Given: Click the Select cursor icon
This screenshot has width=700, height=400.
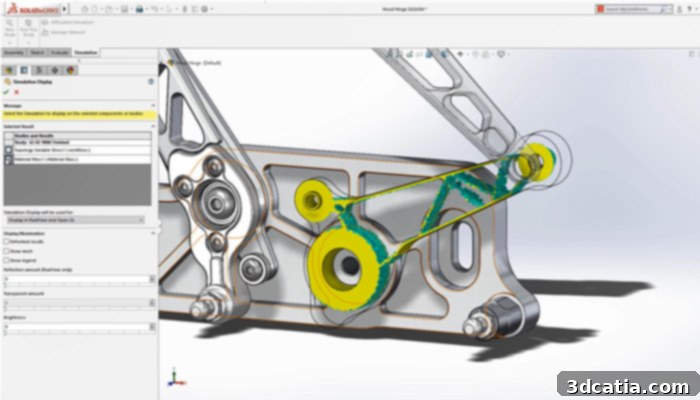Looking at the screenshot, I should (170, 8).
